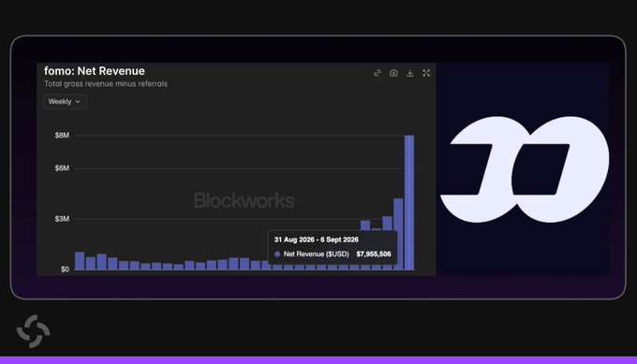Copy the chart link icon
Screen dimensions: 637x364
(x=378, y=73)
